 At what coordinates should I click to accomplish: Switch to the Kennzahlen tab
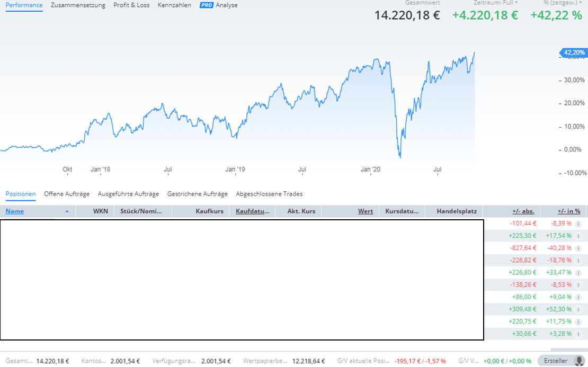click(174, 5)
